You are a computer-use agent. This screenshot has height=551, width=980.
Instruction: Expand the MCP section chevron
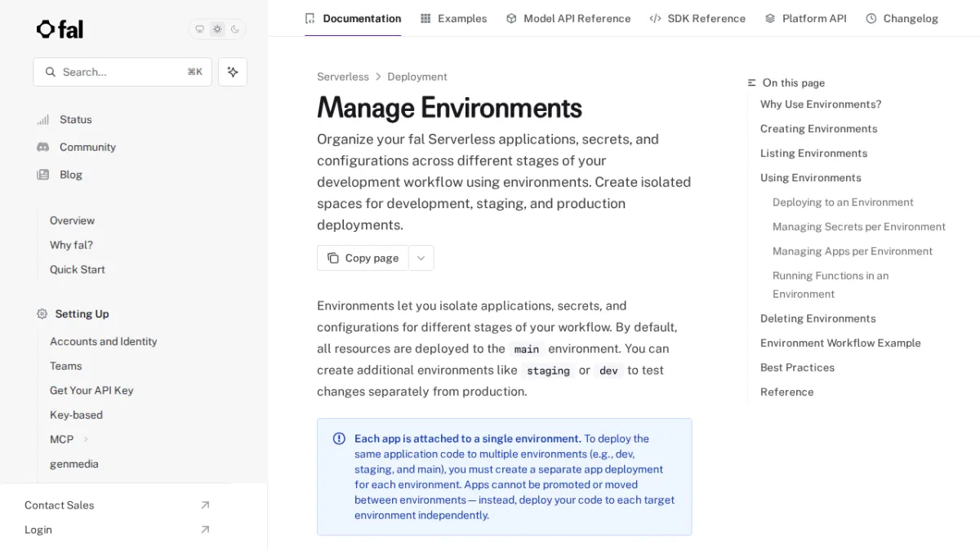pyautogui.click(x=86, y=439)
